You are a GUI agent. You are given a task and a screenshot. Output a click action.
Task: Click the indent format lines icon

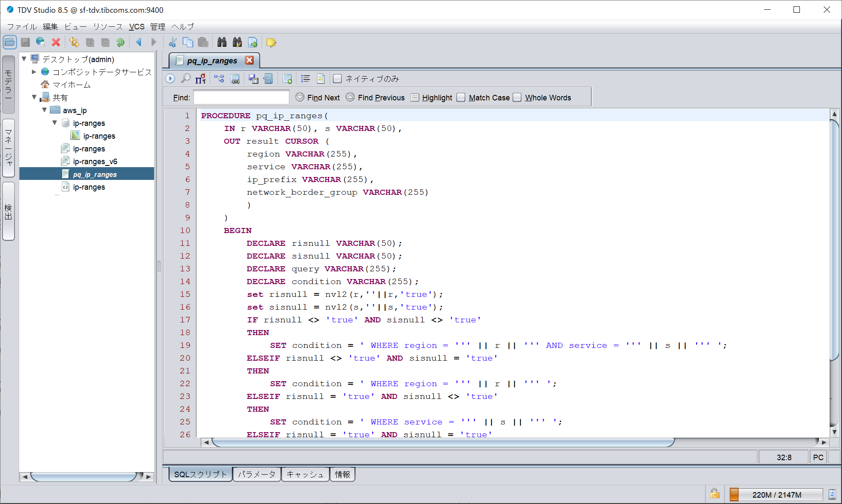tap(305, 79)
